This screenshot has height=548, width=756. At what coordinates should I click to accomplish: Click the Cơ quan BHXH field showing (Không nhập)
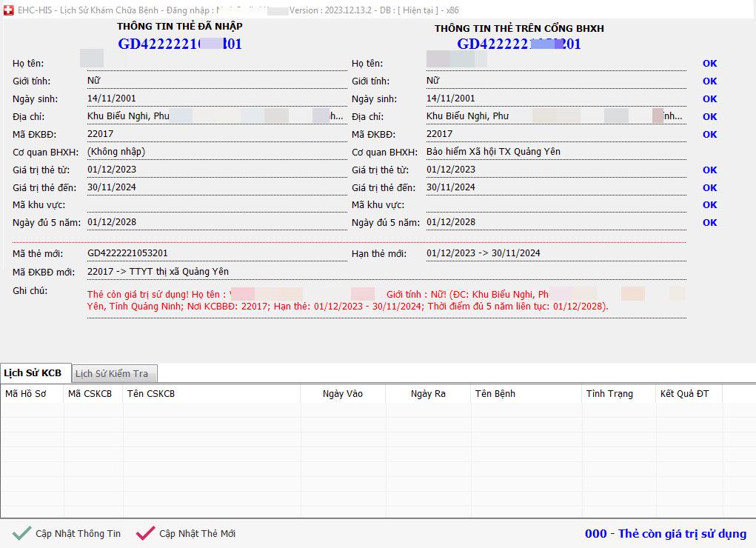coord(215,152)
